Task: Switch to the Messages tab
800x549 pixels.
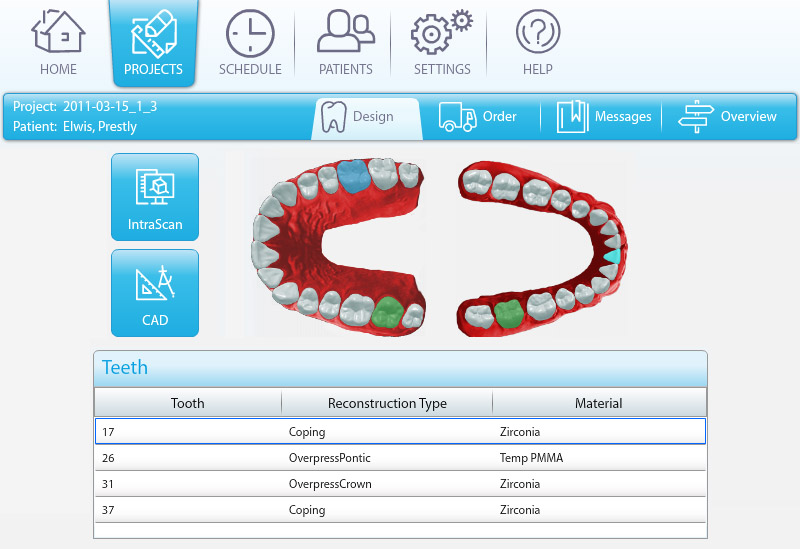Action: click(x=604, y=117)
